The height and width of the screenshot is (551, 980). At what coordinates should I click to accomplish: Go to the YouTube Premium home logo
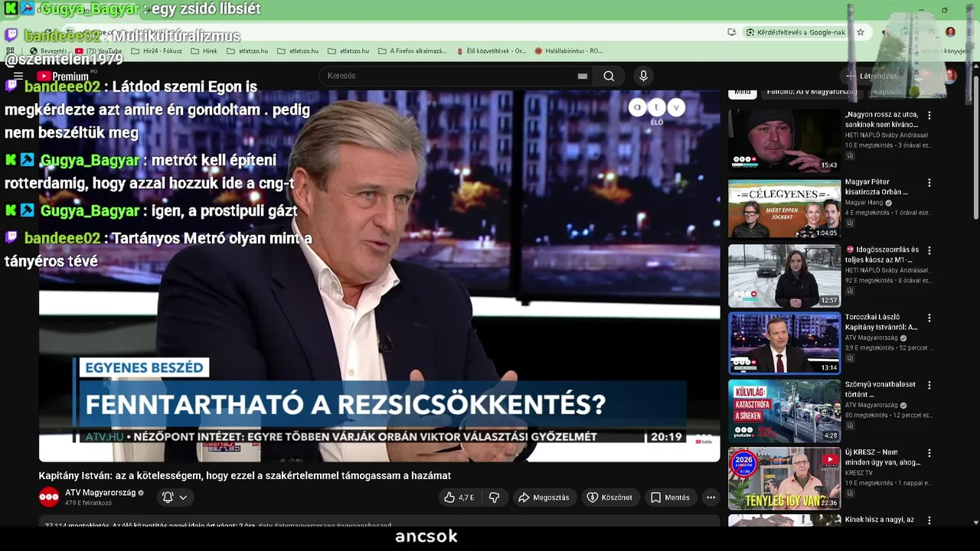(62, 76)
